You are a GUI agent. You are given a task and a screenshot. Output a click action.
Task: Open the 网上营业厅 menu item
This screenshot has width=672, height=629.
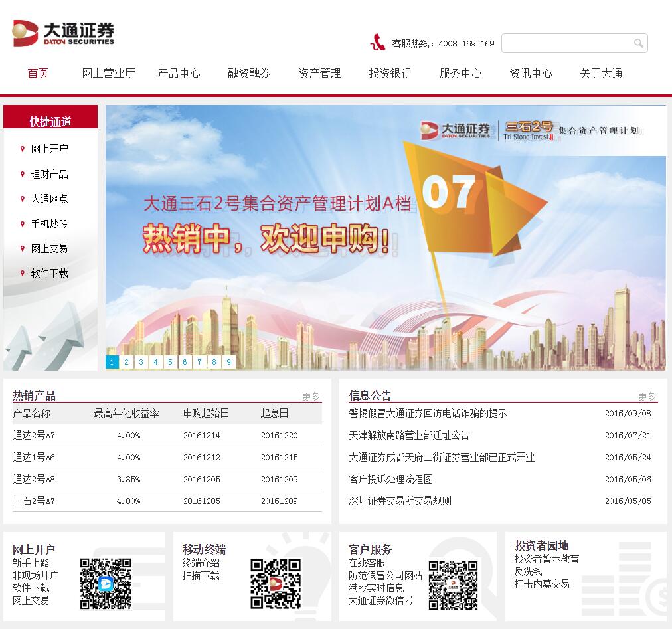[108, 73]
